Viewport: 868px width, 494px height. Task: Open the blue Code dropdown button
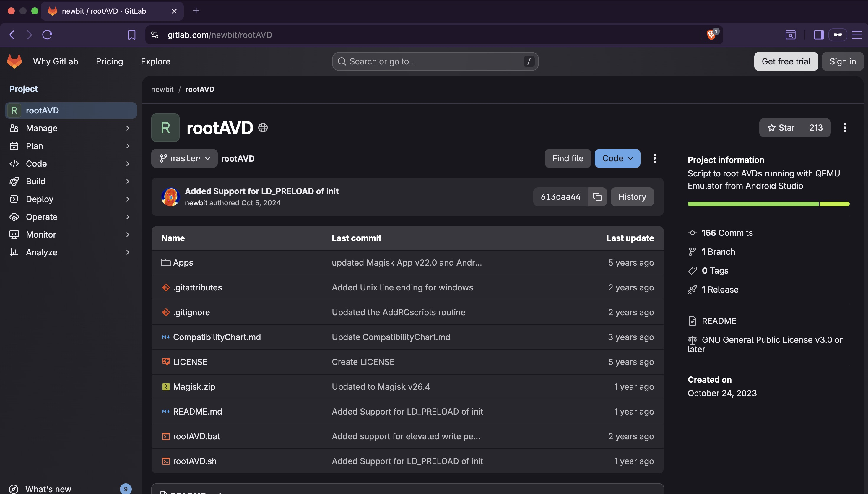617,158
